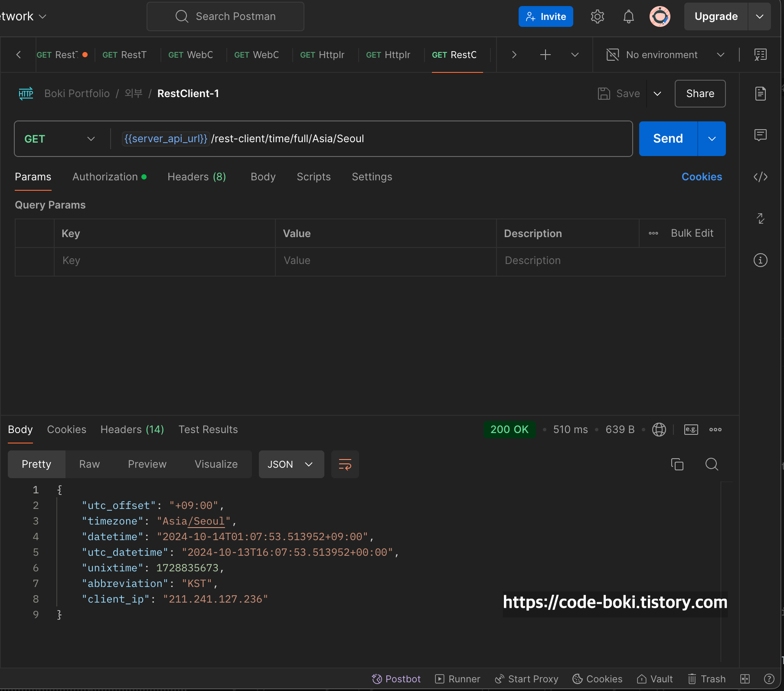Open the query params column options menu

pos(653,233)
